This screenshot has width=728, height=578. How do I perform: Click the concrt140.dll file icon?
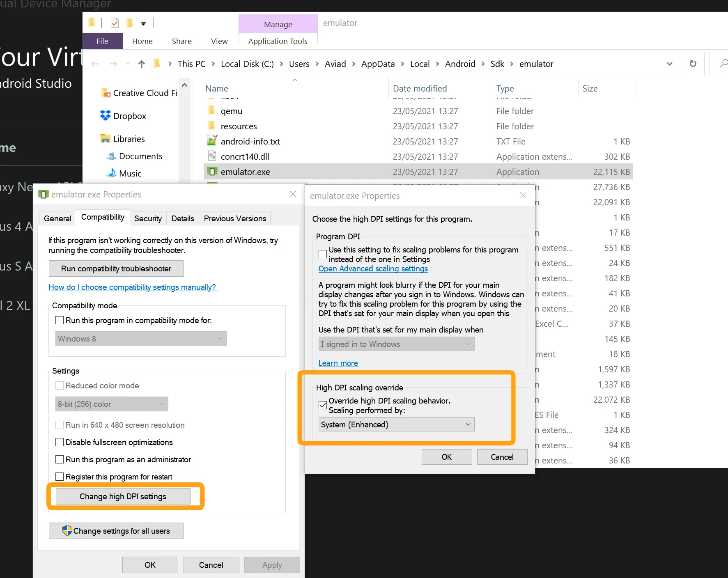tap(212, 156)
